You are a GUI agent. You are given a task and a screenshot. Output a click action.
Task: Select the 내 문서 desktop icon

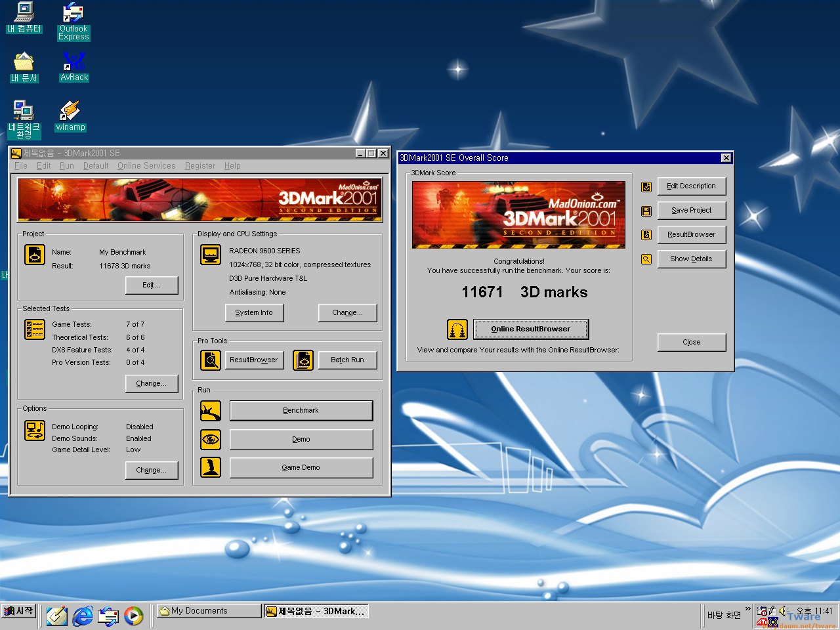click(24, 66)
